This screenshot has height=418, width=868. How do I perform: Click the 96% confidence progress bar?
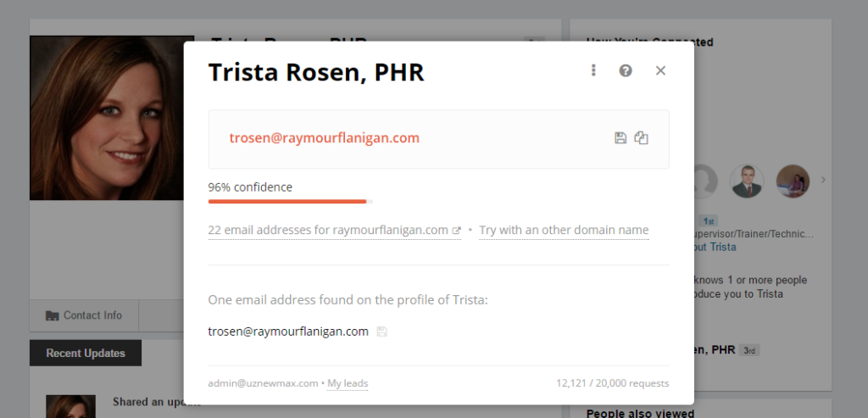[290, 202]
